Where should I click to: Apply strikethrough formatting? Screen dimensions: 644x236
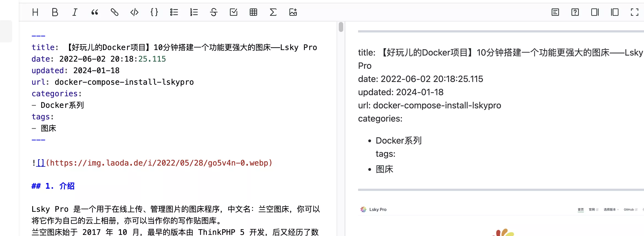pyautogui.click(x=214, y=12)
